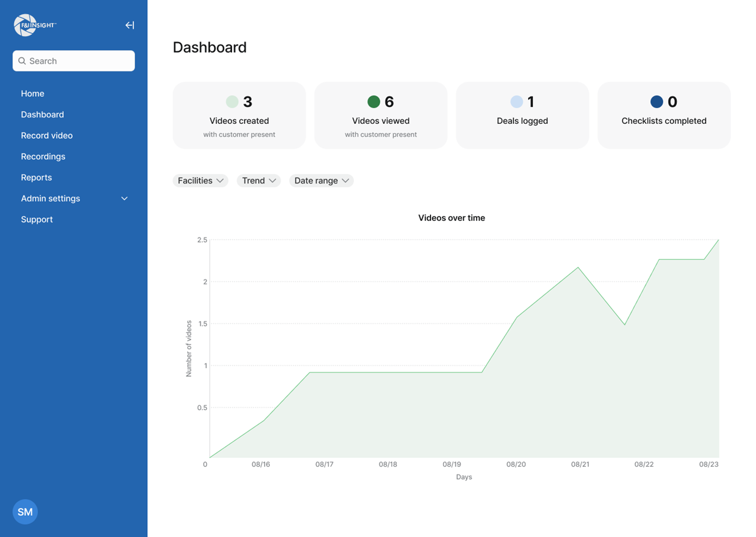Click into the Search input field
This screenshot has height=537, width=756.
coord(80,61)
